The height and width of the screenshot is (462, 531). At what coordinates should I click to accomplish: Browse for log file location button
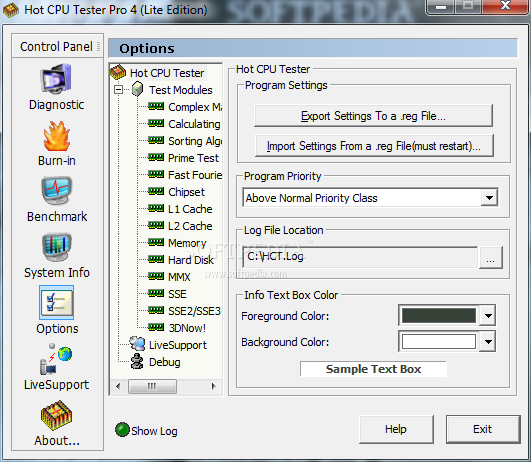(x=490, y=257)
